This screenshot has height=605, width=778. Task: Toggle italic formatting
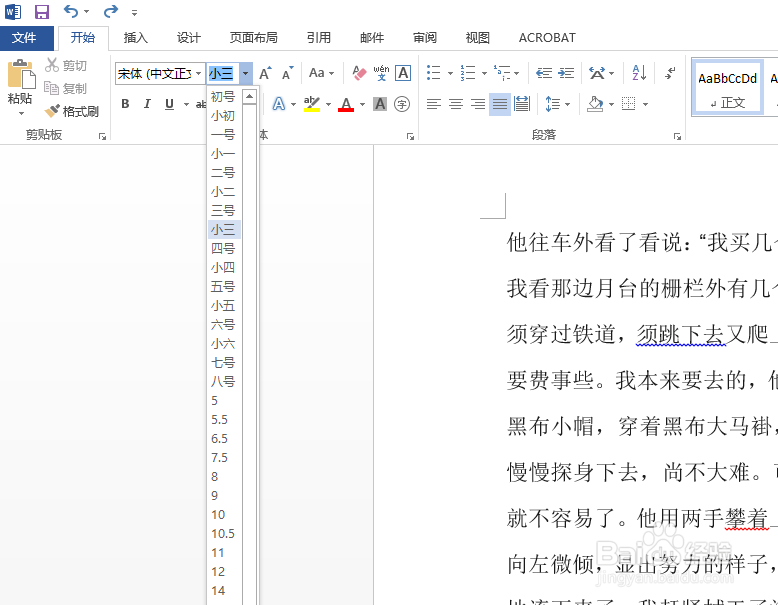coord(147,104)
